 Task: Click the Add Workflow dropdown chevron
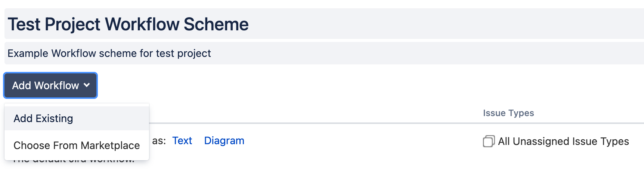(87, 85)
